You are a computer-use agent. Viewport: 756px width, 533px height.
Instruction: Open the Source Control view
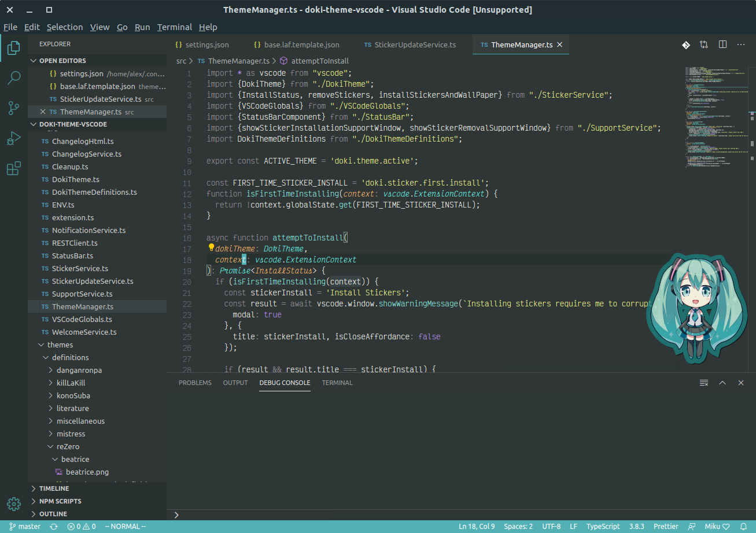[x=14, y=108]
